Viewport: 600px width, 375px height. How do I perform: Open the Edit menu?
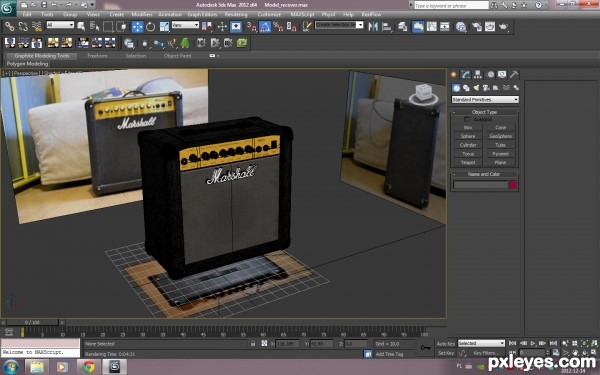27,15
